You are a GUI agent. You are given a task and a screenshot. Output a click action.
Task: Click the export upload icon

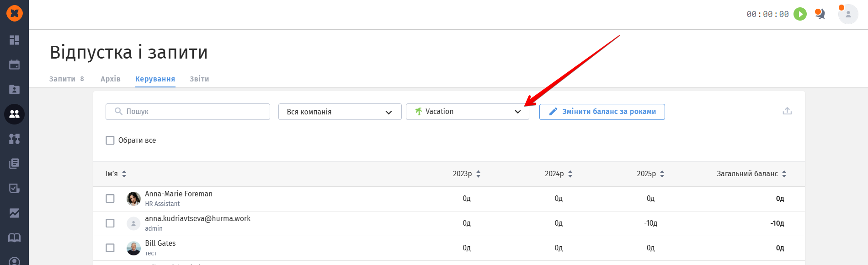pyautogui.click(x=787, y=111)
